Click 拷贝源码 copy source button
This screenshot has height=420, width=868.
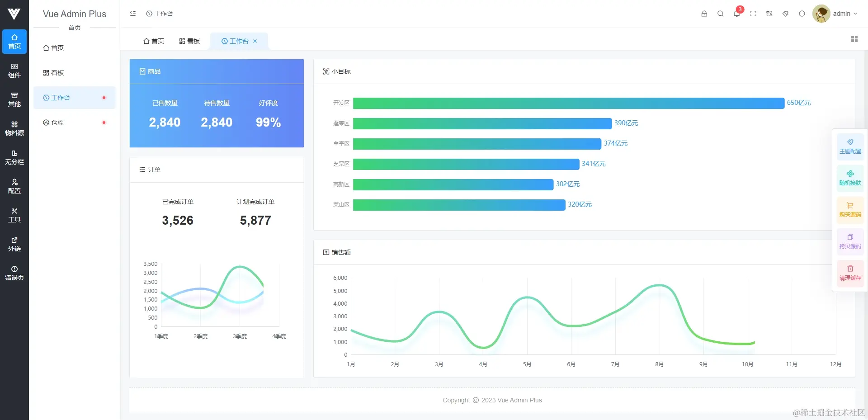(x=850, y=241)
